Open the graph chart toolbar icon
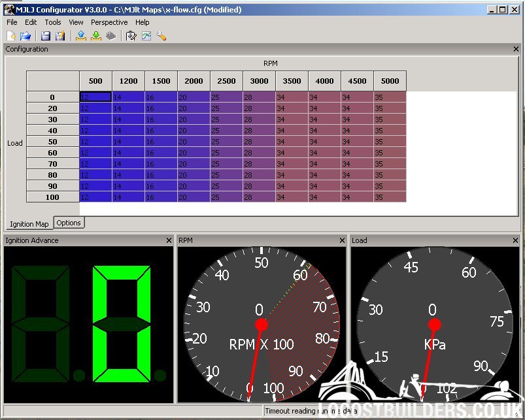 coord(146,36)
